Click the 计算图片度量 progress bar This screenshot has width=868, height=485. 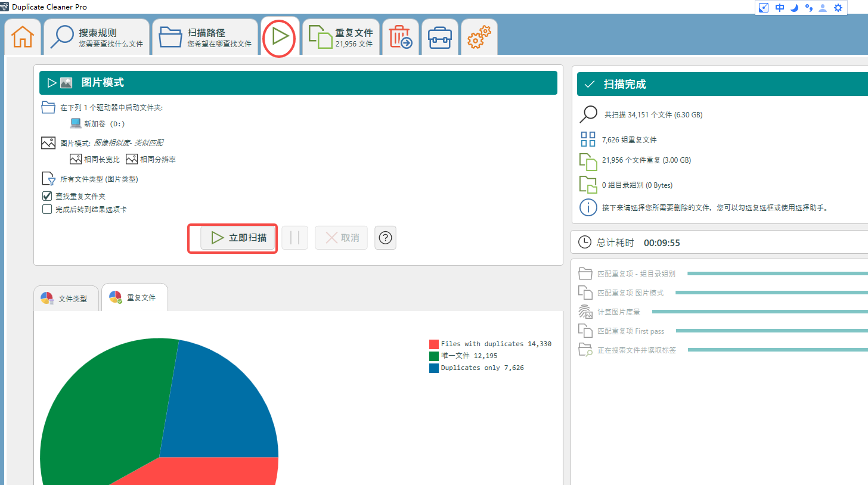(x=760, y=312)
